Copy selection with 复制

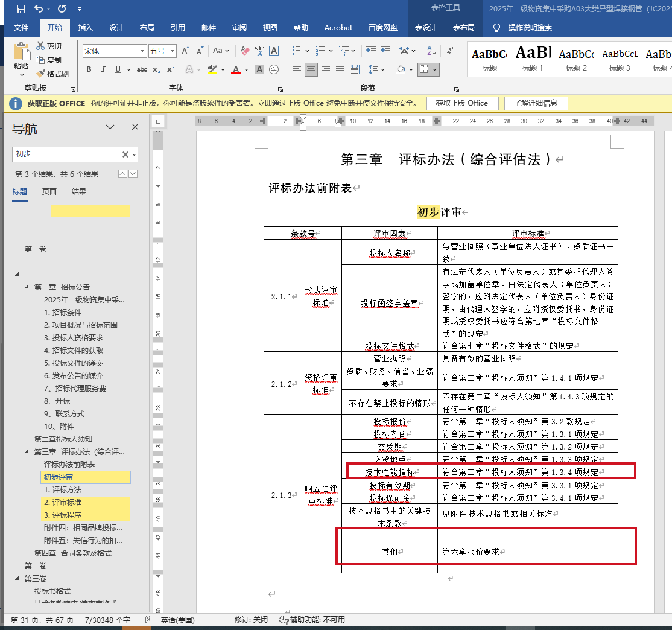(49, 60)
